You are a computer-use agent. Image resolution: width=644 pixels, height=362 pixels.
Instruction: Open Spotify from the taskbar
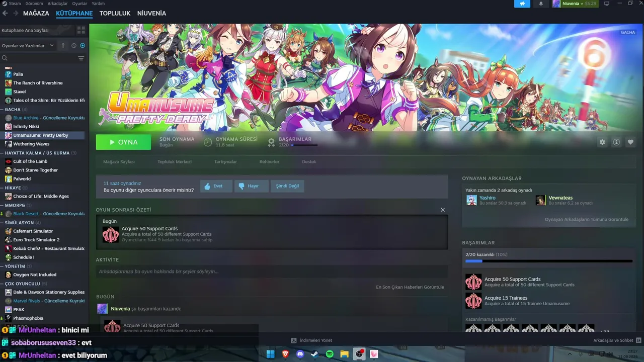click(330, 354)
